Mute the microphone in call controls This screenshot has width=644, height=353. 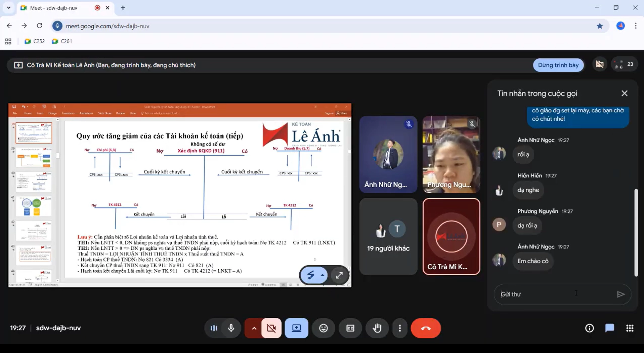(x=231, y=328)
